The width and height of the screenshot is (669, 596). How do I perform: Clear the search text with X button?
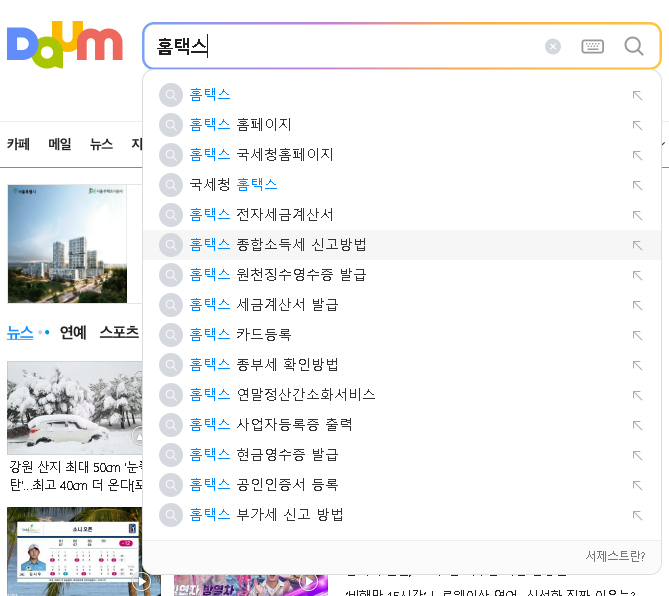coord(553,46)
